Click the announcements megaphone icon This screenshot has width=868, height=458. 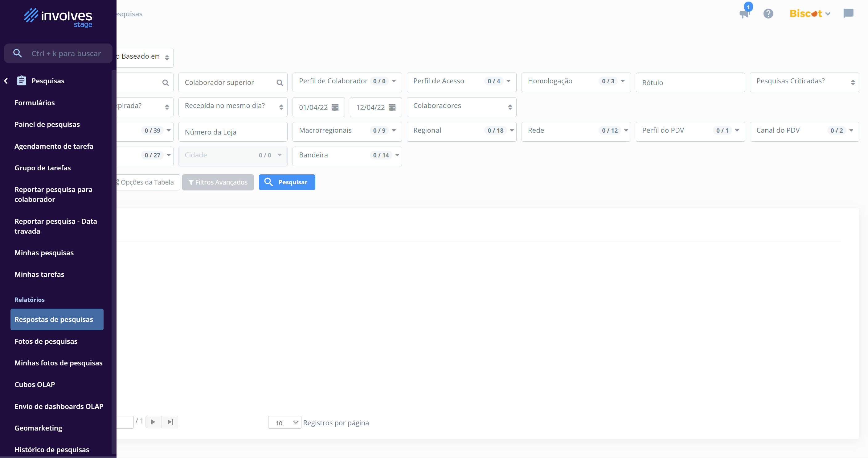tap(744, 14)
